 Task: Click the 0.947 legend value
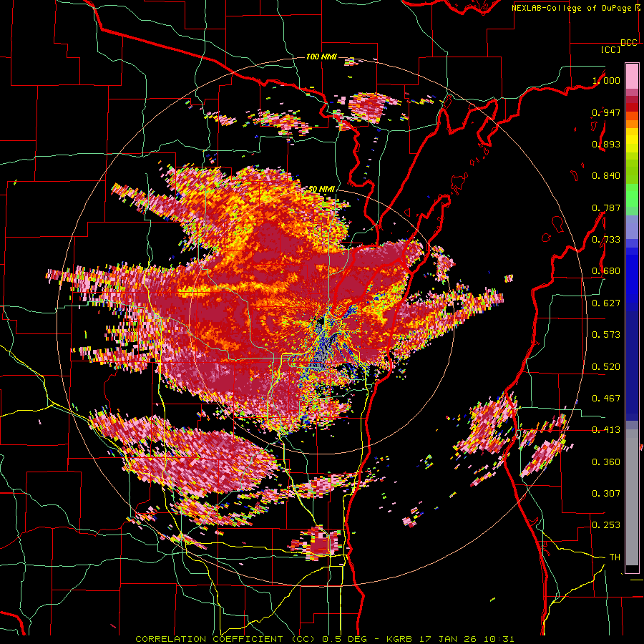(606, 112)
